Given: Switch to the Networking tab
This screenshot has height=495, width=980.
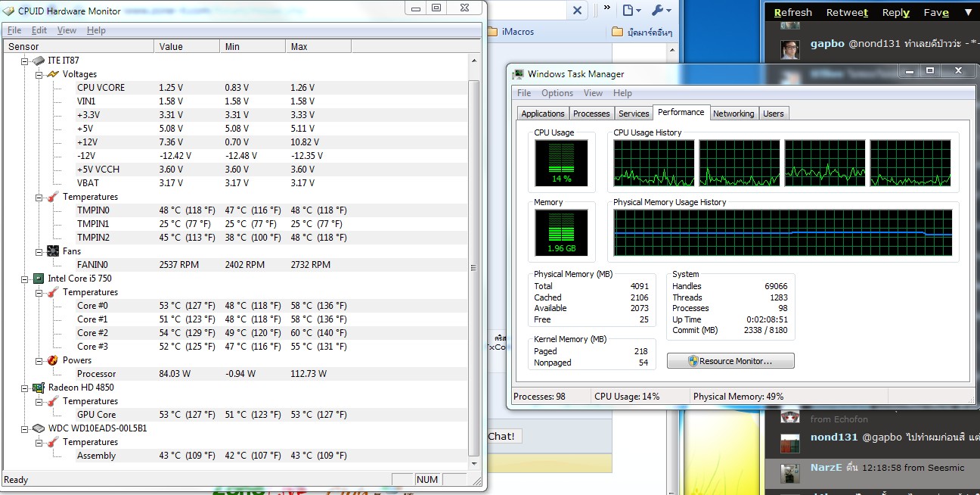Looking at the screenshot, I should 733,114.
